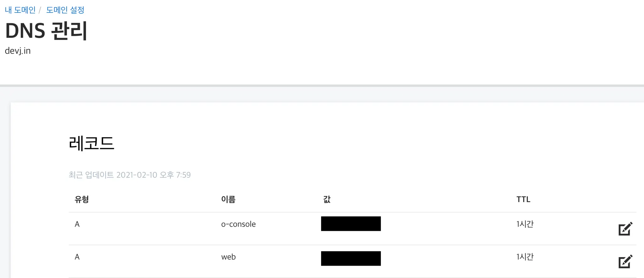The image size is (644, 278).
Task: Click the TTL column header
Action: coord(523,199)
